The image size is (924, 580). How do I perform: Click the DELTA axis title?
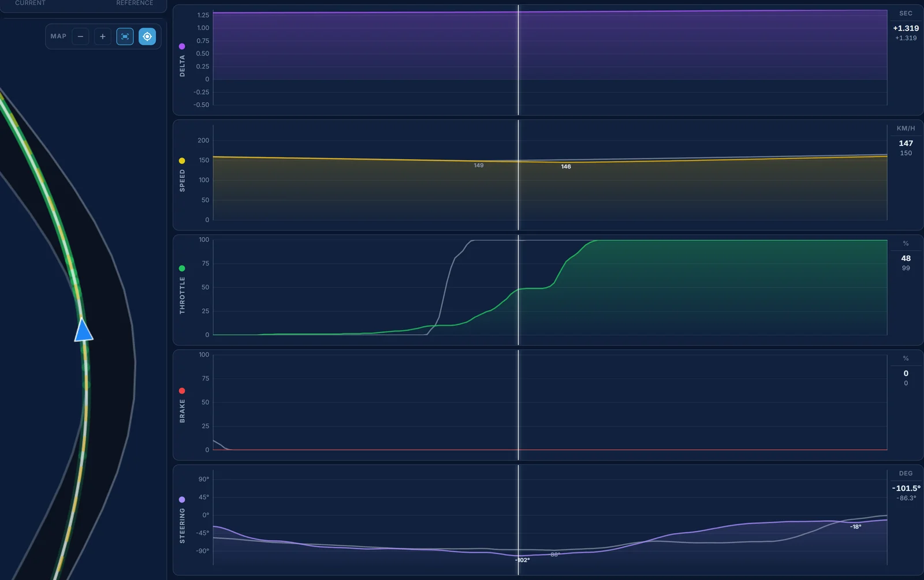182,66
